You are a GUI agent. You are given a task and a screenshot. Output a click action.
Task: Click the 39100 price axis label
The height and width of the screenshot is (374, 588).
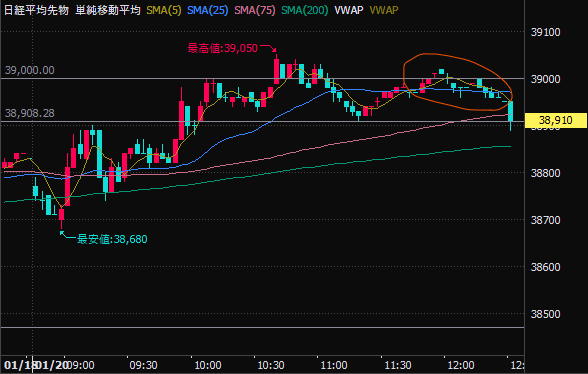click(x=546, y=32)
